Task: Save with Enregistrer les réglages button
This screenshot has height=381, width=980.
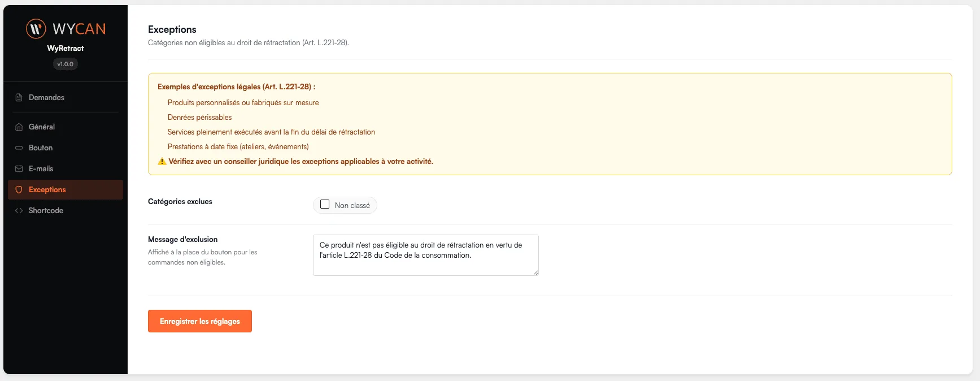Action: click(x=200, y=321)
